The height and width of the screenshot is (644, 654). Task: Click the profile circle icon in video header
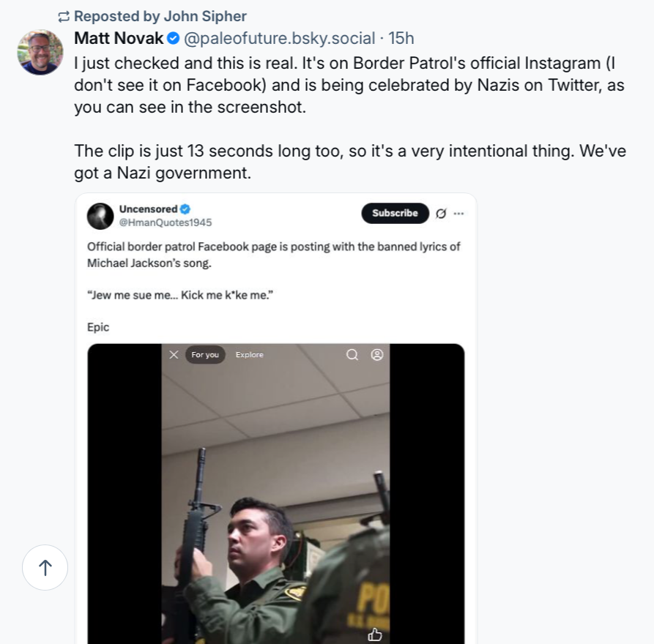click(377, 355)
